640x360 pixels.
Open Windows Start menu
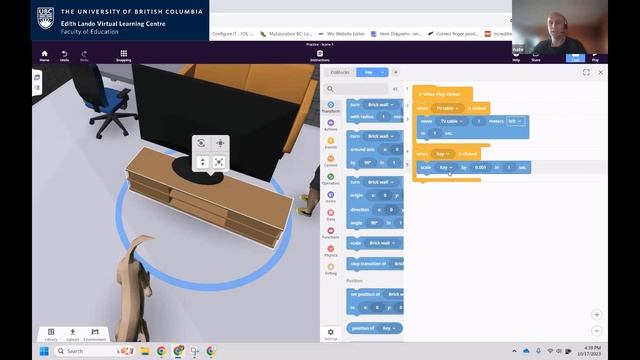click(44, 351)
